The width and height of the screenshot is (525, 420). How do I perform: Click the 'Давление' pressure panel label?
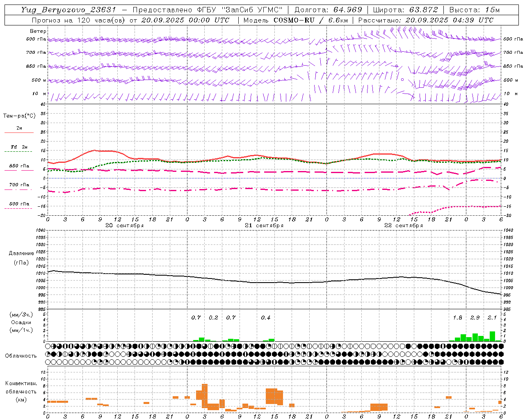(21, 253)
